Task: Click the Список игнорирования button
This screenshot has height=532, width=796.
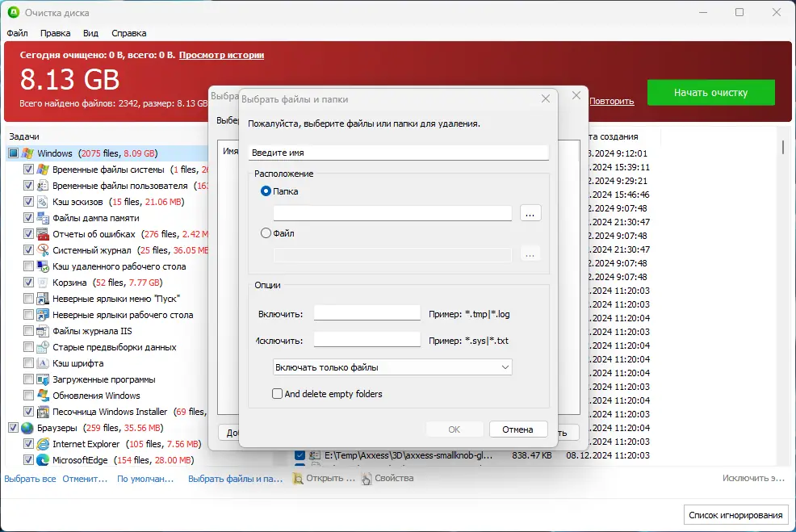Action: (x=735, y=515)
